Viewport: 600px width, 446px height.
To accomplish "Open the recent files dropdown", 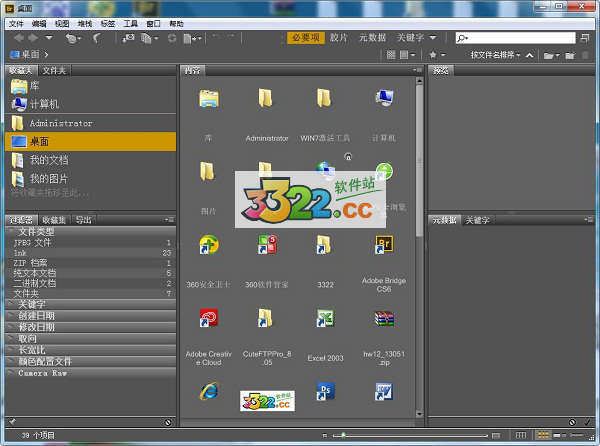I will point(73,38).
